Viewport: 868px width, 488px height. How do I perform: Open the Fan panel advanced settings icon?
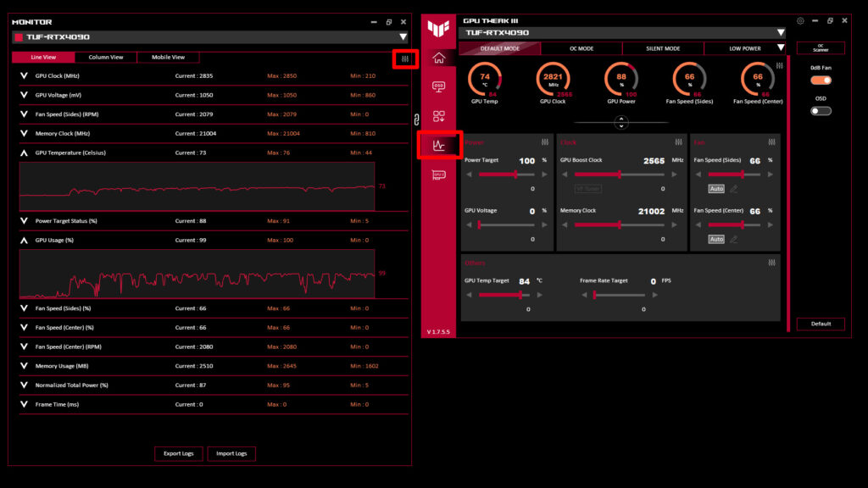771,142
